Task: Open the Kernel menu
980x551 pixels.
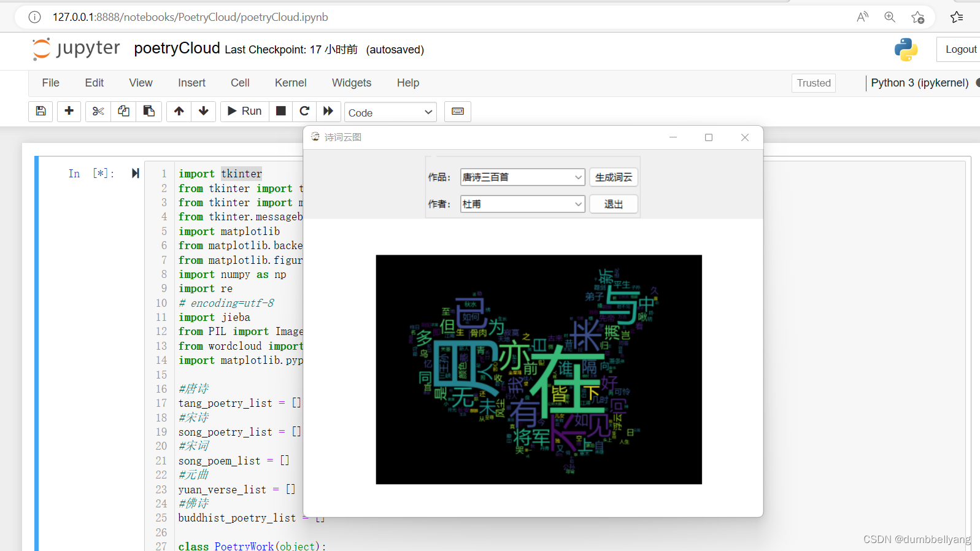Action: tap(290, 83)
